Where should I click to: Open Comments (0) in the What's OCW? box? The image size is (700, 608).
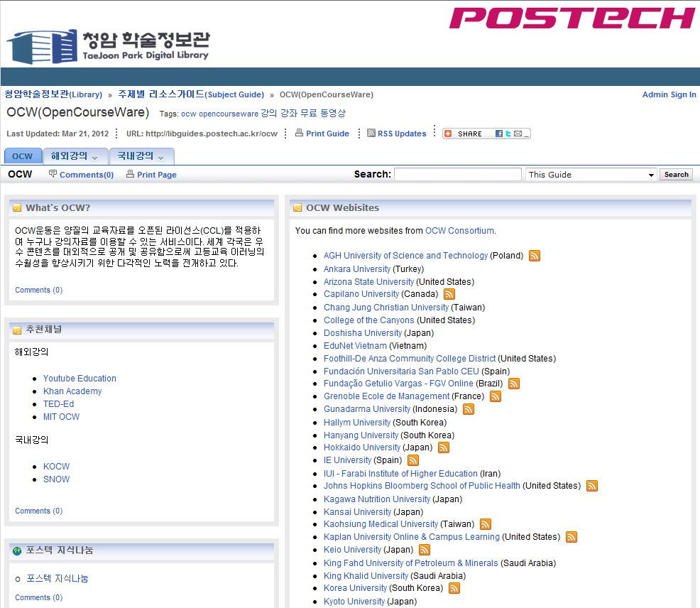tap(39, 290)
